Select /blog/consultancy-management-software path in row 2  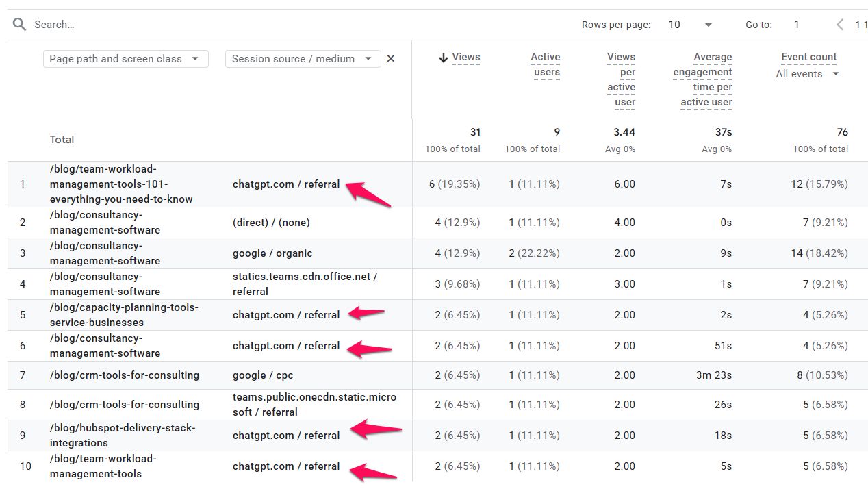(x=105, y=223)
